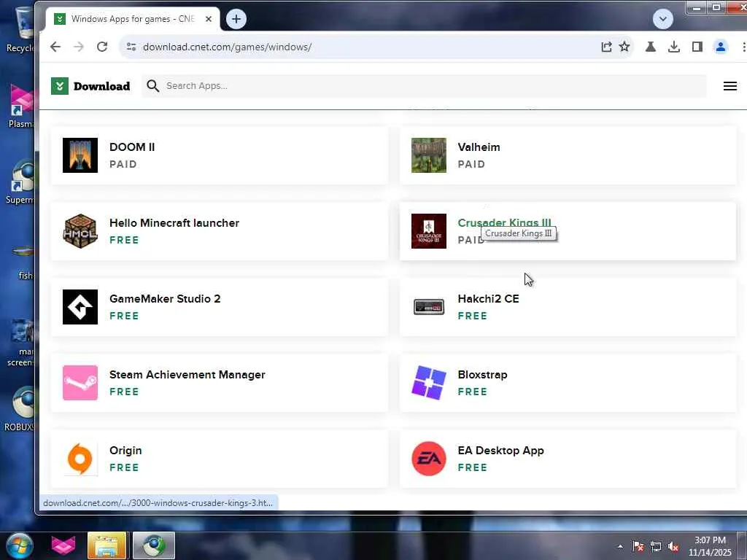This screenshot has width=747, height=560.
Task: Open browser downloads icon
Action: [x=673, y=47]
